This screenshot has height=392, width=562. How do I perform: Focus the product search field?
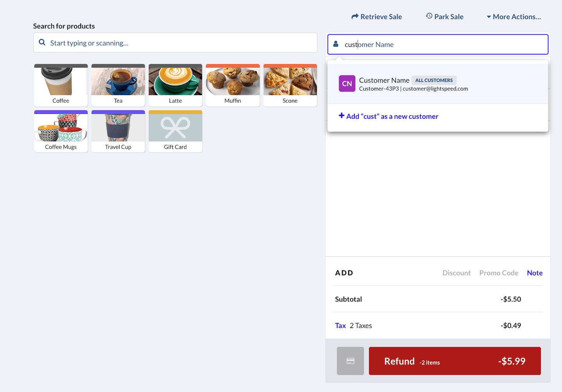(180, 43)
